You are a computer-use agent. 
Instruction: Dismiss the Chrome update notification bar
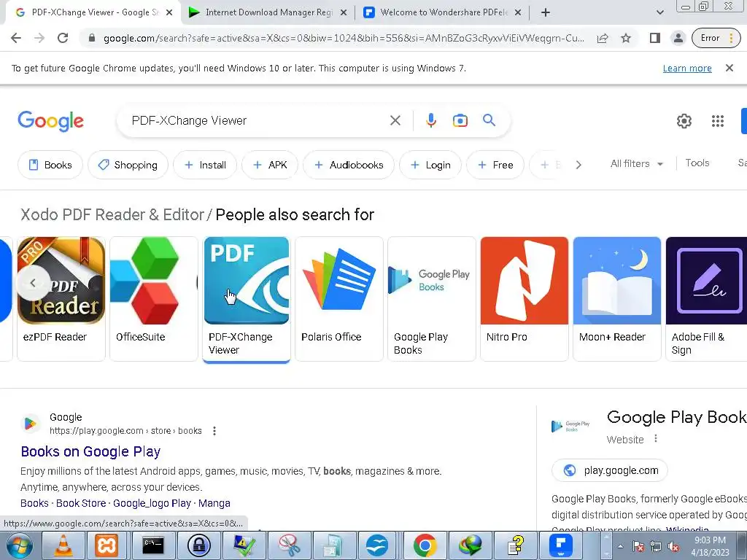pos(729,68)
